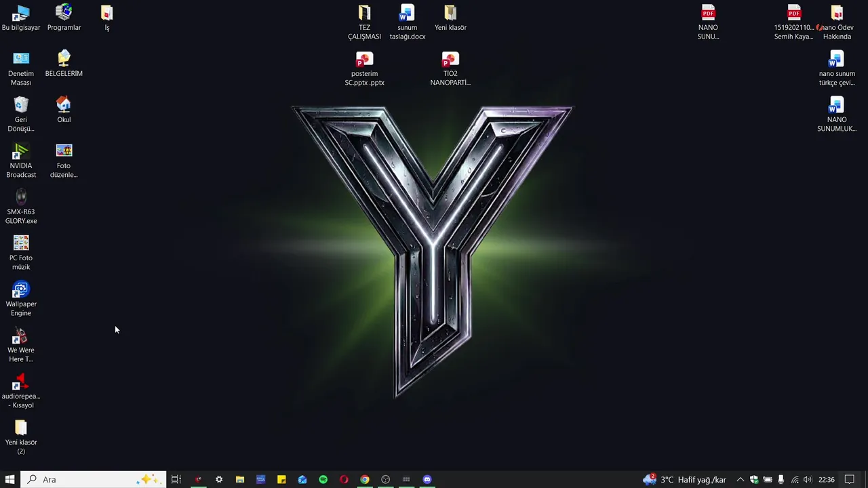Viewport: 868px width, 488px height.
Task: Launch Wallpaper Engine shortcut
Action: [21, 299]
